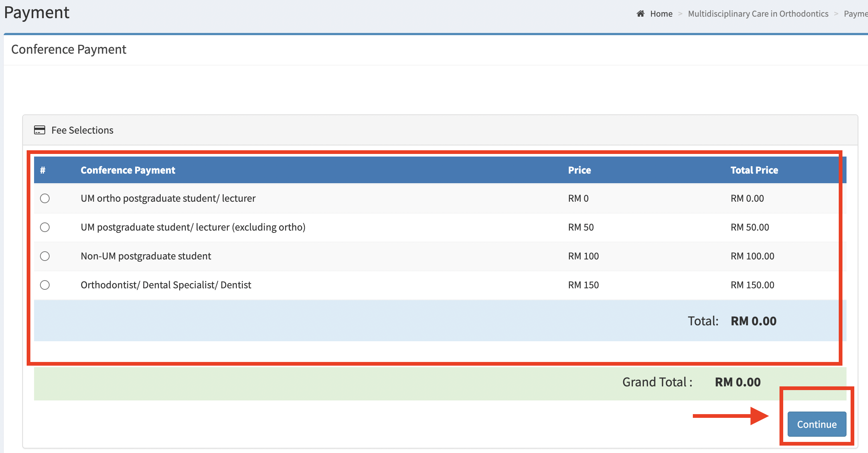The height and width of the screenshot is (453, 868).
Task: Click the partially visible Payment breadcrumb item
Action: pyautogui.click(x=856, y=14)
